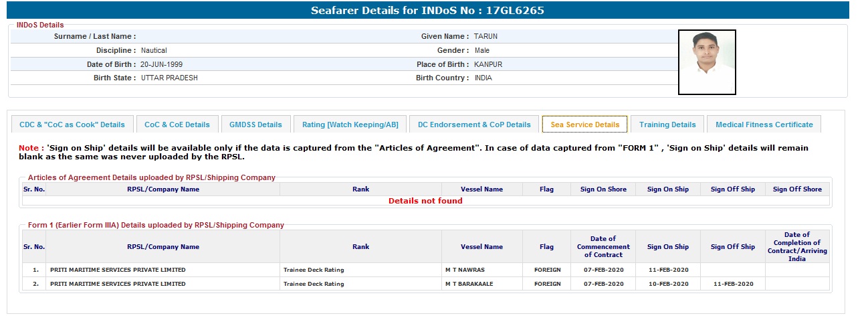Switch to the CoC & CoE Details tab

177,125
